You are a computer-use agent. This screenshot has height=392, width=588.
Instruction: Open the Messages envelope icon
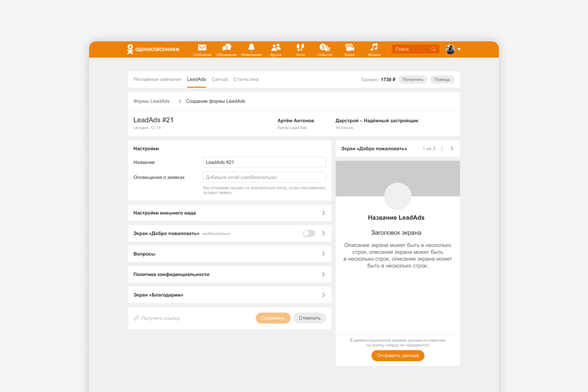pyautogui.click(x=202, y=48)
